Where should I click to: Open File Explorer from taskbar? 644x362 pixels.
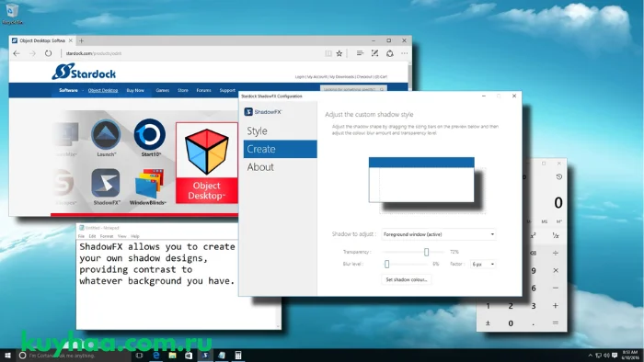[x=173, y=356]
